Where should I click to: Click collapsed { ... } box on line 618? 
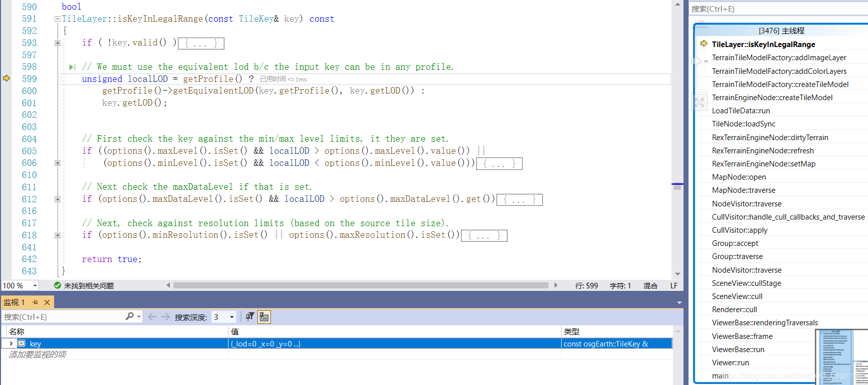[x=484, y=236]
